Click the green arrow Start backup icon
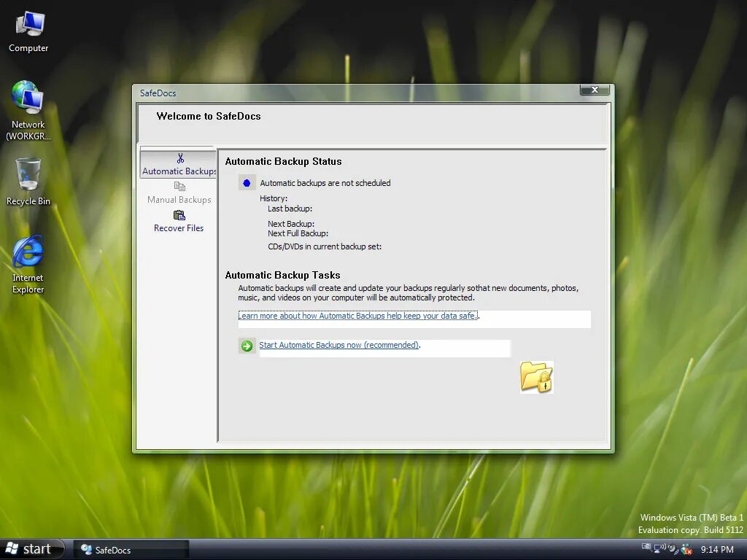 point(247,346)
